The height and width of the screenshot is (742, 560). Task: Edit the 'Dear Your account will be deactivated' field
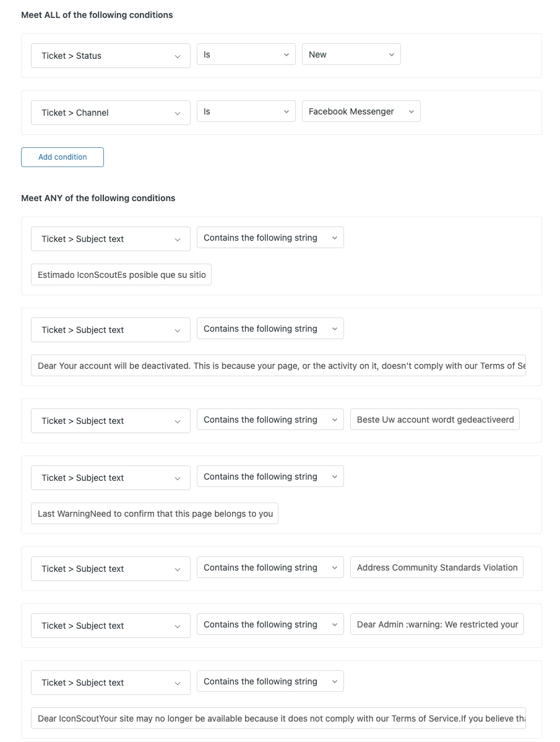tap(278, 365)
